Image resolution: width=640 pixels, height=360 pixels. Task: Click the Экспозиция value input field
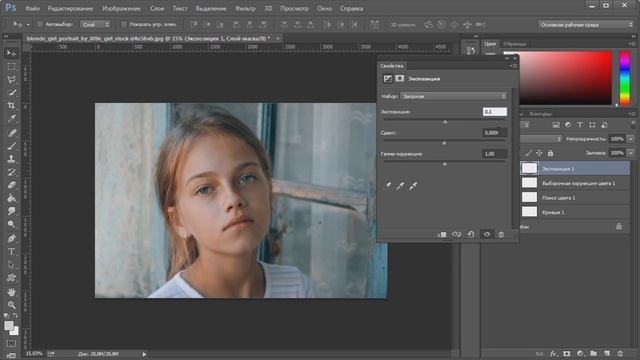pyautogui.click(x=495, y=111)
